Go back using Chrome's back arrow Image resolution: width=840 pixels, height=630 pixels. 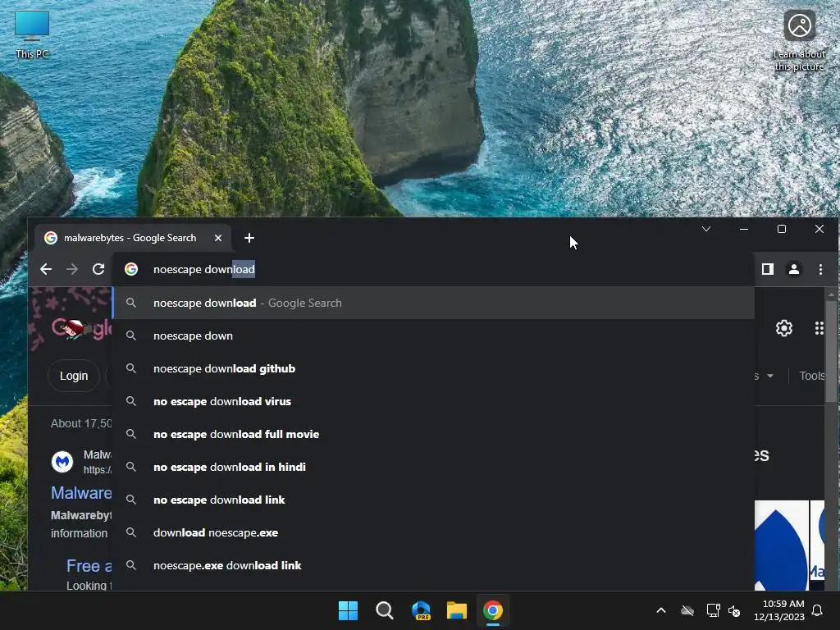46,269
